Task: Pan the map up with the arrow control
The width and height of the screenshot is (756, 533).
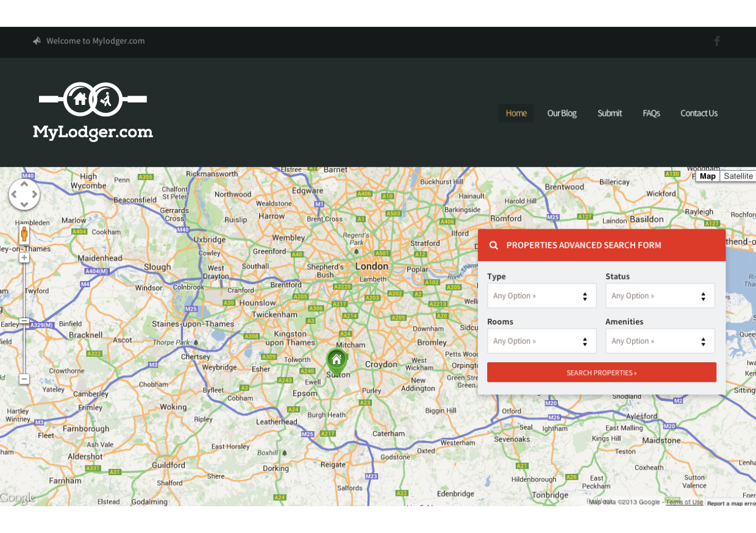Action: (24, 183)
